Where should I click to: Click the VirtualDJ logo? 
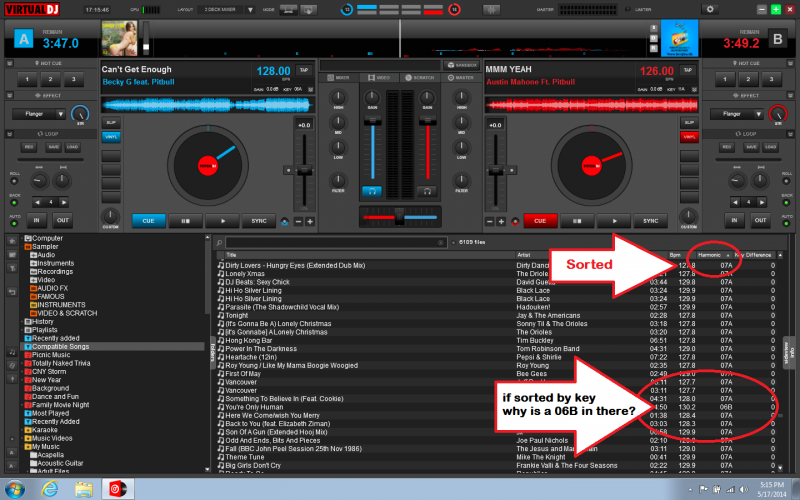pos(32,9)
